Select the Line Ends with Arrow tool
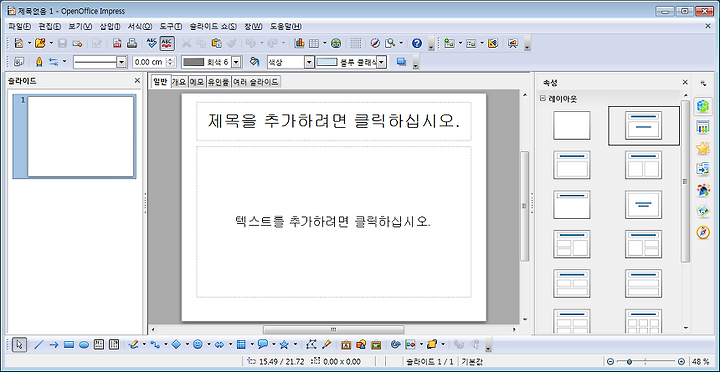The height and width of the screenshot is (372, 720). tap(54, 344)
